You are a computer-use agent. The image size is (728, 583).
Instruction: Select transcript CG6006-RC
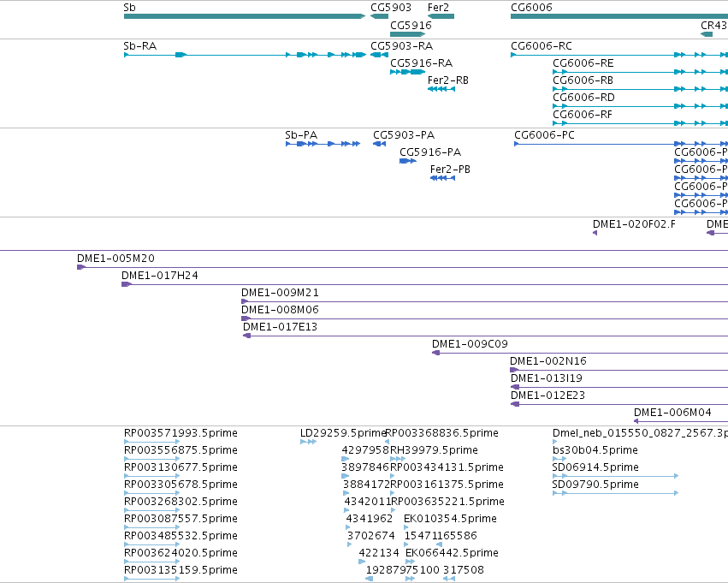click(x=619, y=55)
